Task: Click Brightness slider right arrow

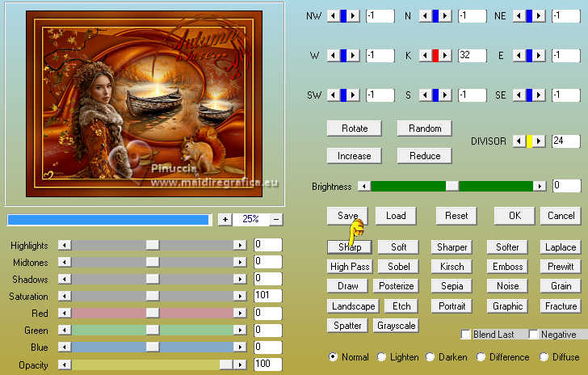Action: pos(540,186)
